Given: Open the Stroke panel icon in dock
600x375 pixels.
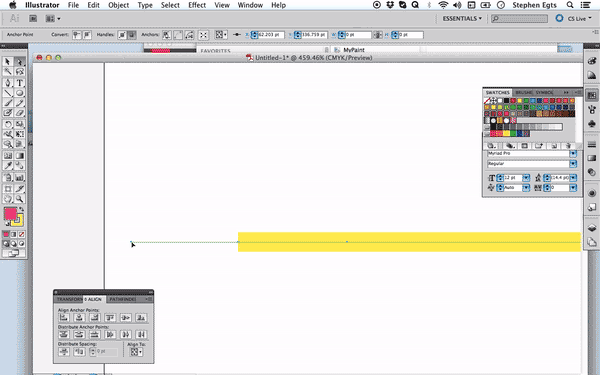Looking at the screenshot, I should pos(592,145).
